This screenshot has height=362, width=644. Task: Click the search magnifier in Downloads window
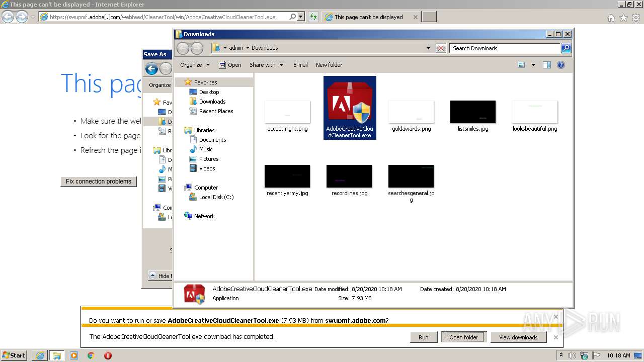566,48
